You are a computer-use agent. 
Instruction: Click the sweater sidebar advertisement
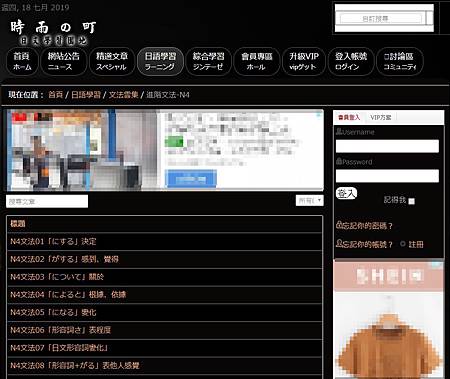coord(389,319)
